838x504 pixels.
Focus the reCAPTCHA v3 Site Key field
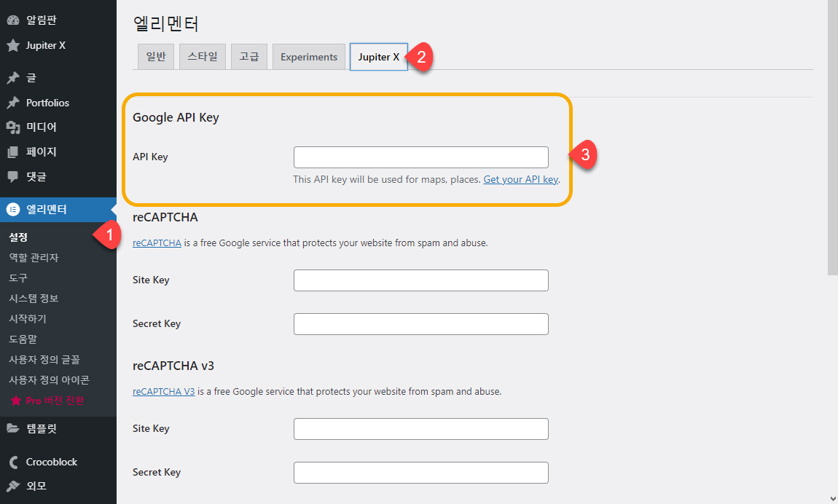[421, 429]
